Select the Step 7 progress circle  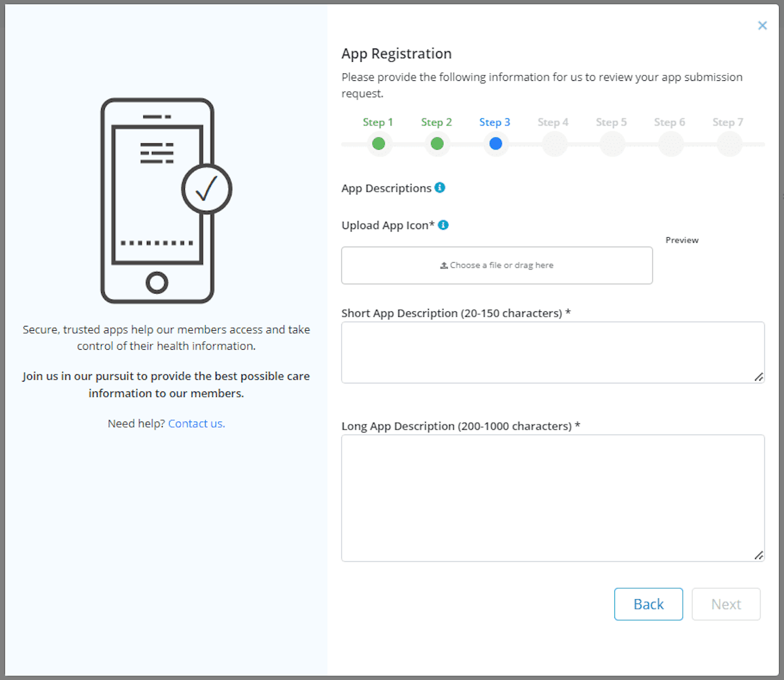[x=729, y=143]
